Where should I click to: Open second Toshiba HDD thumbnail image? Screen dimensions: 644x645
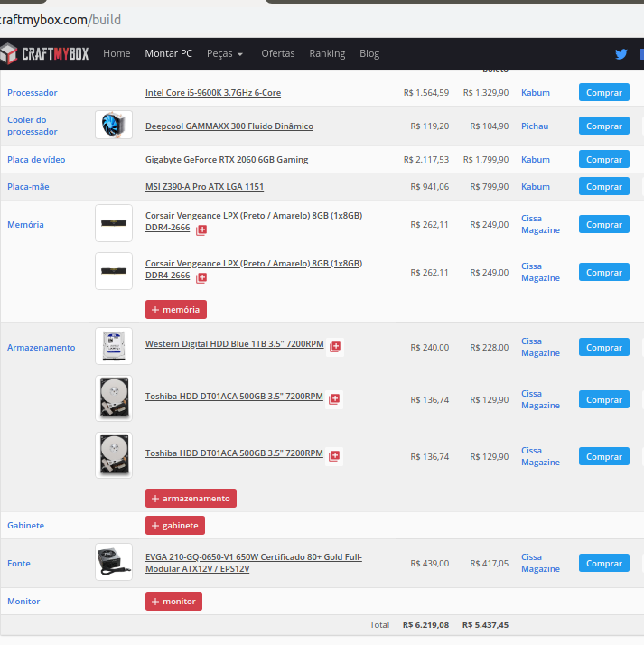114,455
